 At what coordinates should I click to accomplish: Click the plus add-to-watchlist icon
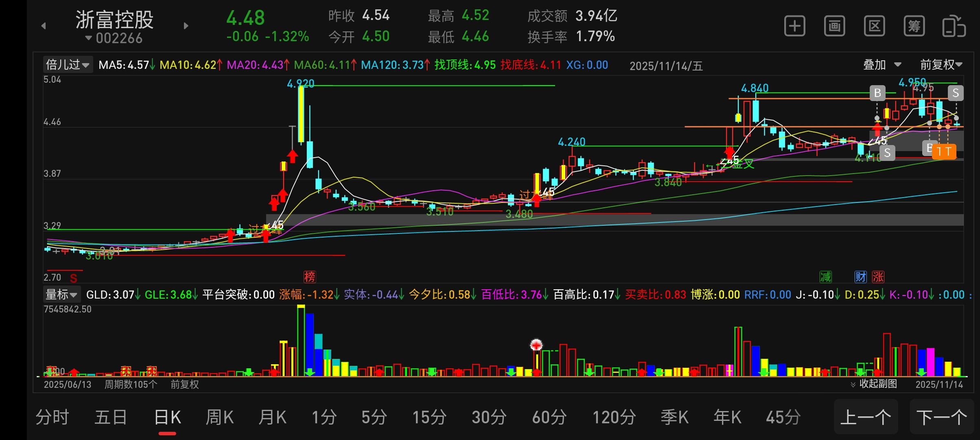pyautogui.click(x=794, y=26)
